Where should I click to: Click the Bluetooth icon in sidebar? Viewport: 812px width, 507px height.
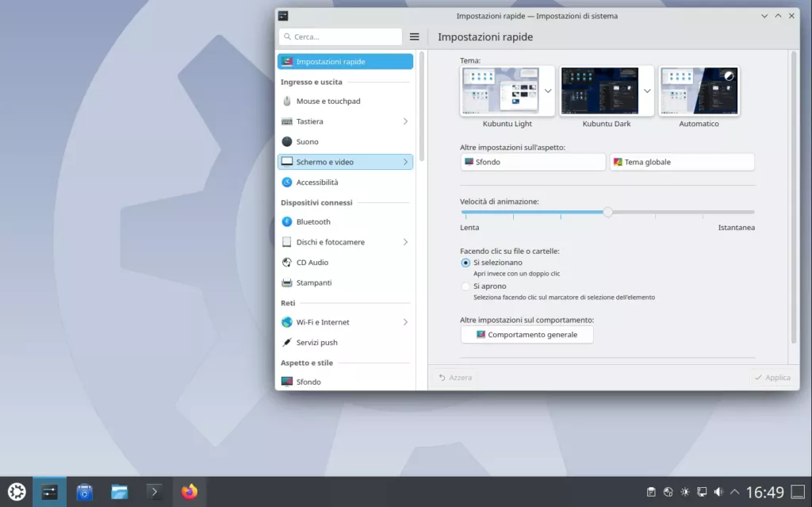287,222
